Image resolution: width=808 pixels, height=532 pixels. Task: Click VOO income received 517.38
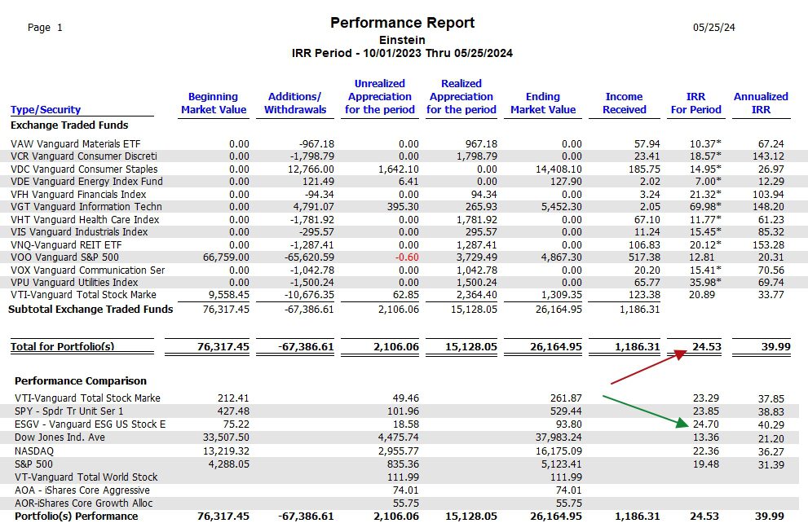(x=644, y=257)
